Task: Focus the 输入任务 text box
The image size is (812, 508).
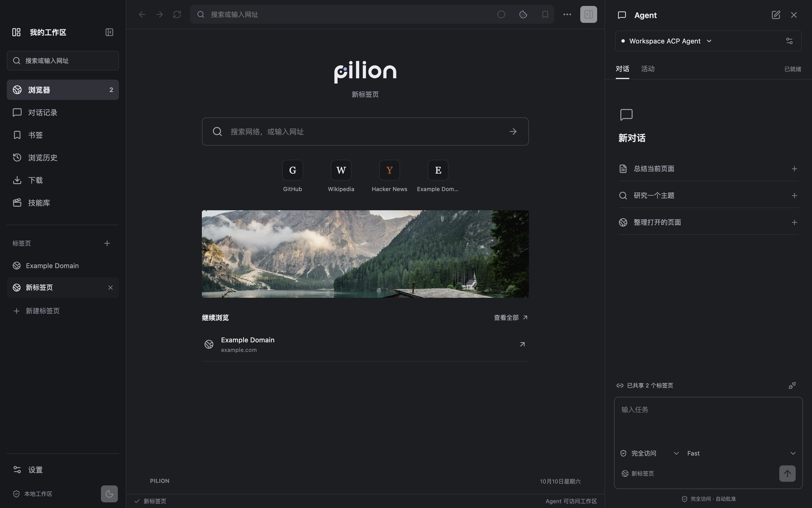Action: coord(708,420)
